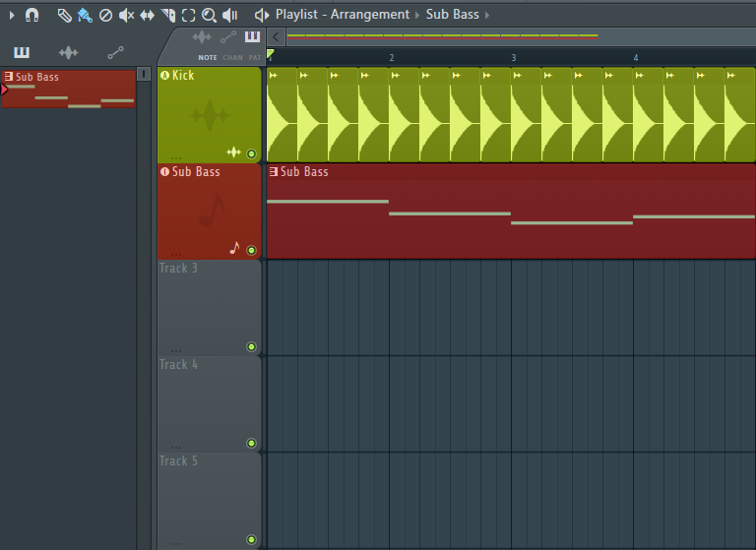The image size is (756, 550).
Task: Select Kick audio clip at bar 4 start
Action: [x=648, y=115]
